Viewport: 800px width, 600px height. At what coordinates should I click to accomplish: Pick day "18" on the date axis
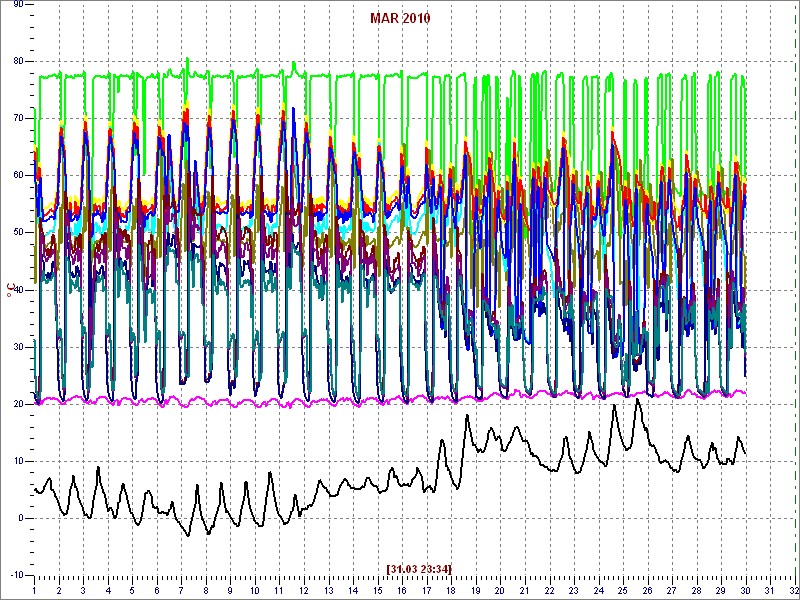click(451, 590)
